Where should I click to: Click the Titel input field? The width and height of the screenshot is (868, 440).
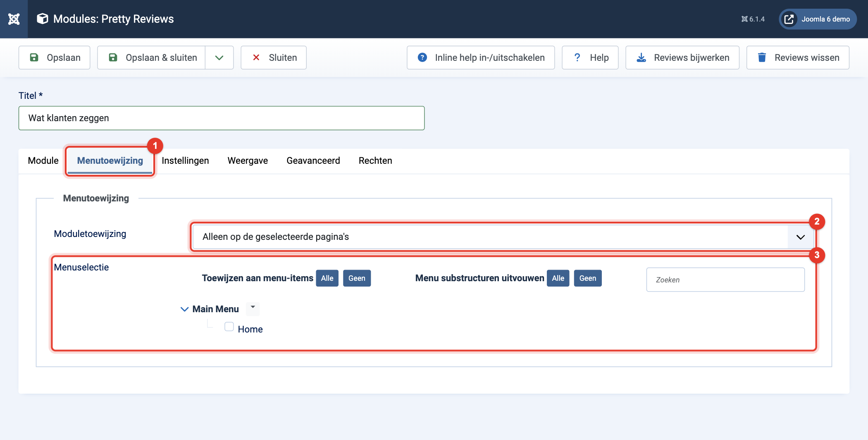pos(222,118)
